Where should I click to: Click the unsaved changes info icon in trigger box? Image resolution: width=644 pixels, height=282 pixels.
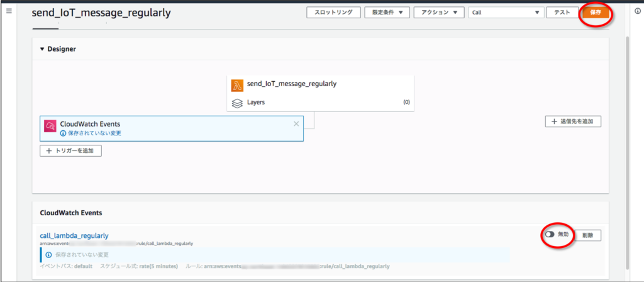tap(63, 133)
